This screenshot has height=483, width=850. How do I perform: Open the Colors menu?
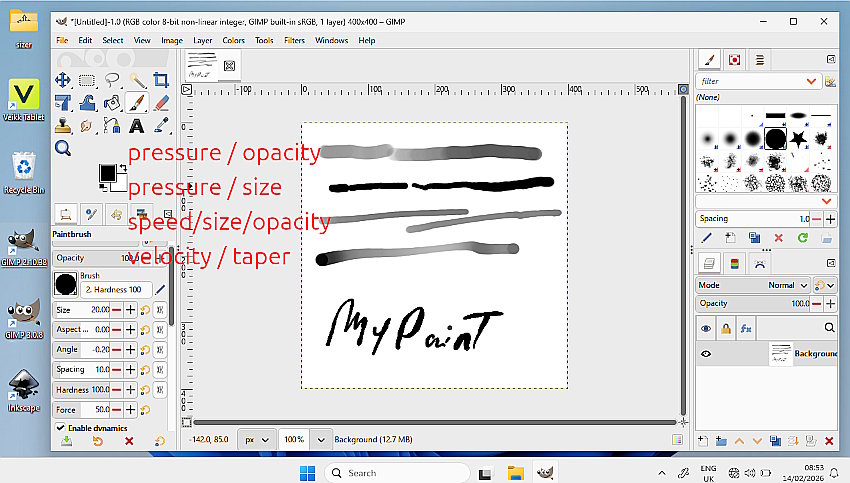click(233, 40)
